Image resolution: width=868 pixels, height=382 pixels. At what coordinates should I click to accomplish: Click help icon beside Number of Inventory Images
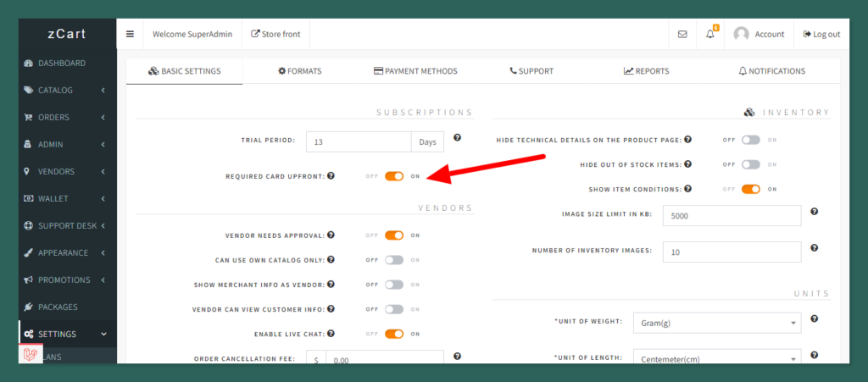[x=814, y=248]
